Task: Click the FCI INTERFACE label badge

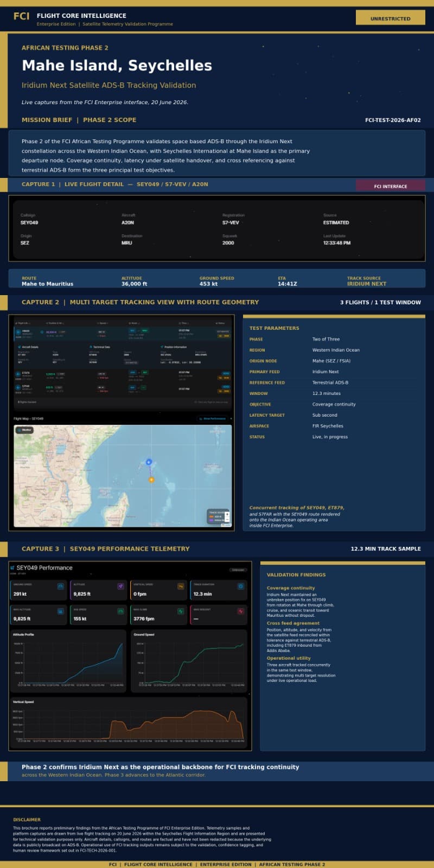Action: click(391, 186)
